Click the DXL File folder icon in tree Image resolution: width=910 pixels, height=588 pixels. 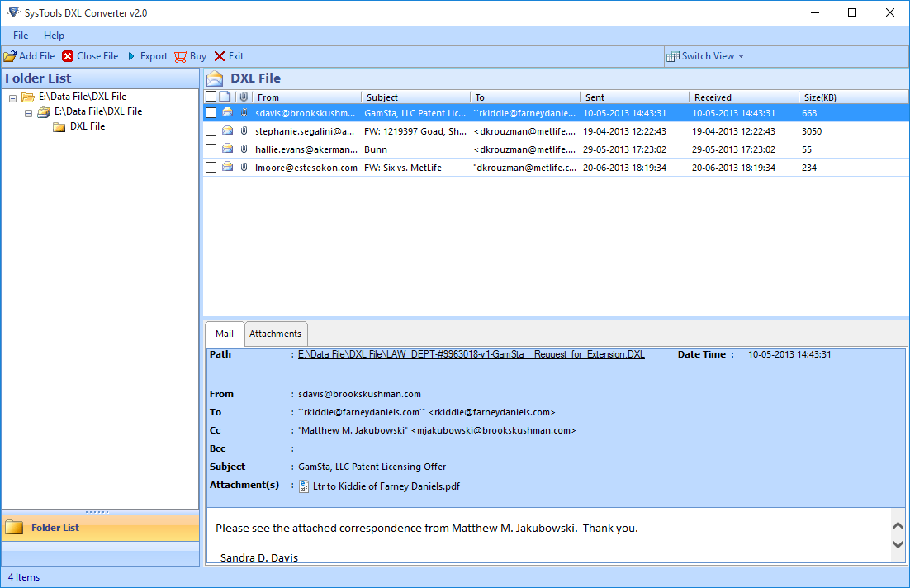click(59, 126)
